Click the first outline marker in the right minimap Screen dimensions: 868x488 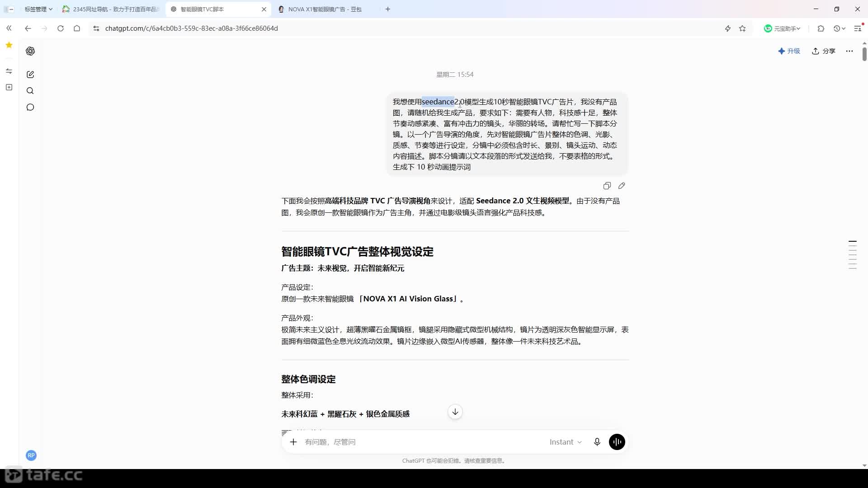(x=853, y=242)
